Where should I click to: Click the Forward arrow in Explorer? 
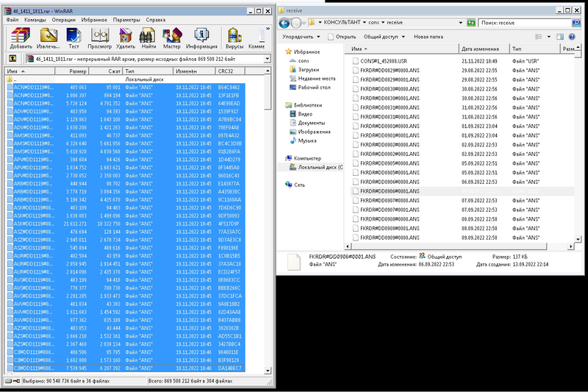pos(296,24)
